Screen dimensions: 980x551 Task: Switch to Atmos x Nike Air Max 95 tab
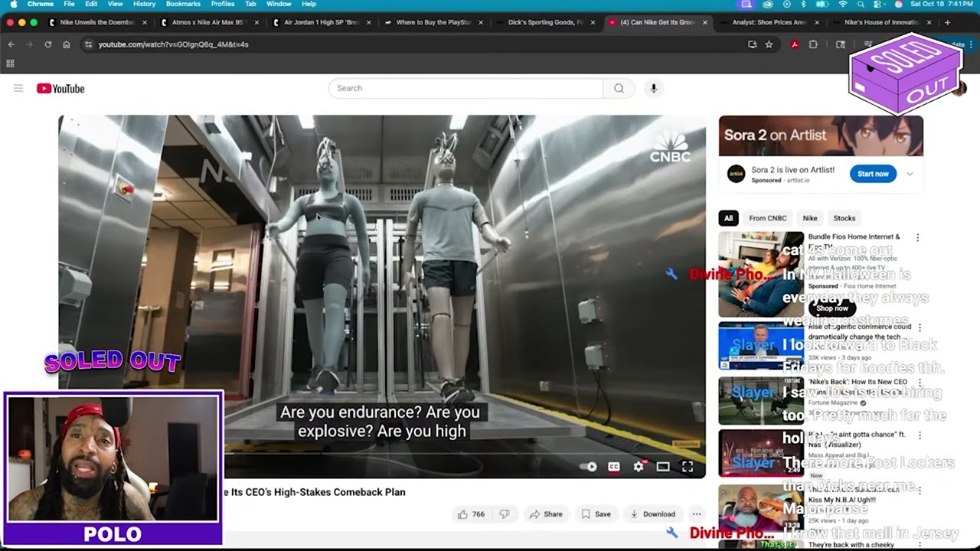[208, 22]
